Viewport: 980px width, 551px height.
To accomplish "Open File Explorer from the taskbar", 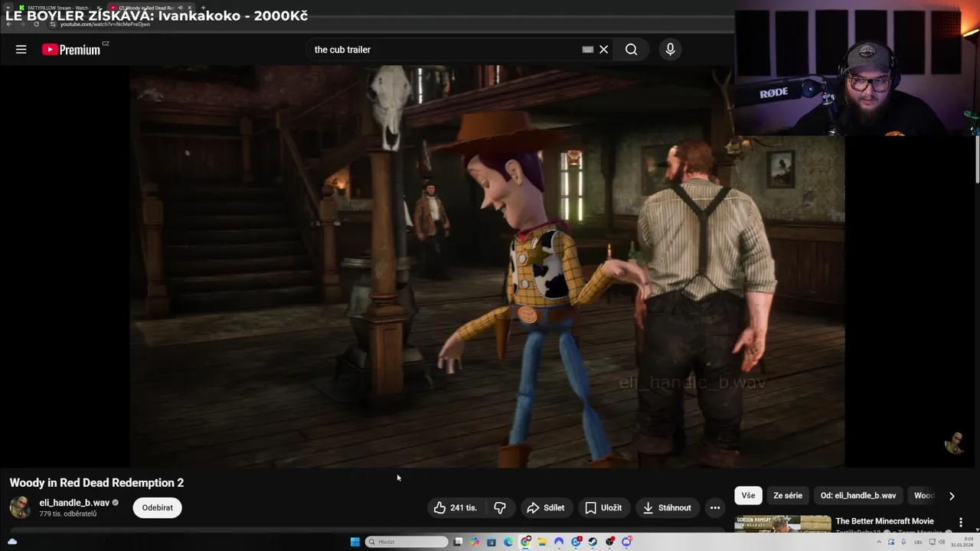I will [542, 542].
